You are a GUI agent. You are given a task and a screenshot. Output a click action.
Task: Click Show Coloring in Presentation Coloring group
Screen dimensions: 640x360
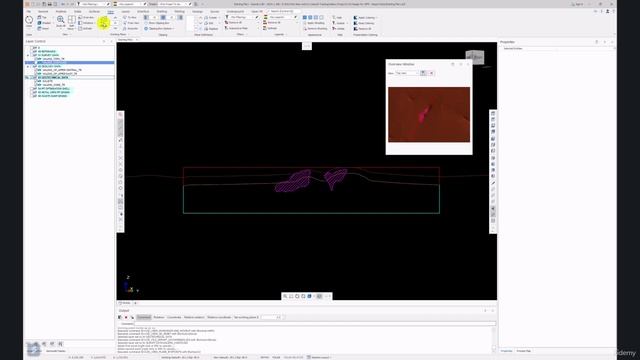pos(364,23)
